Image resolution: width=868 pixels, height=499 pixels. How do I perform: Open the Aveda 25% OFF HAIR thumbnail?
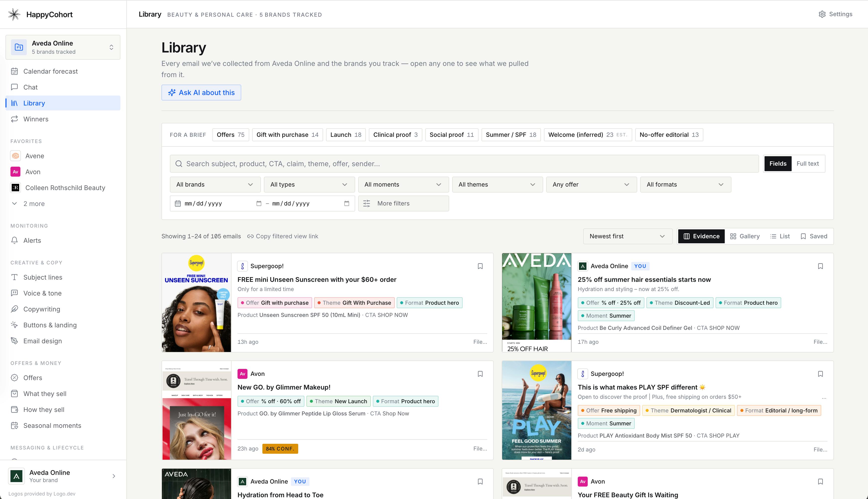coord(537,303)
